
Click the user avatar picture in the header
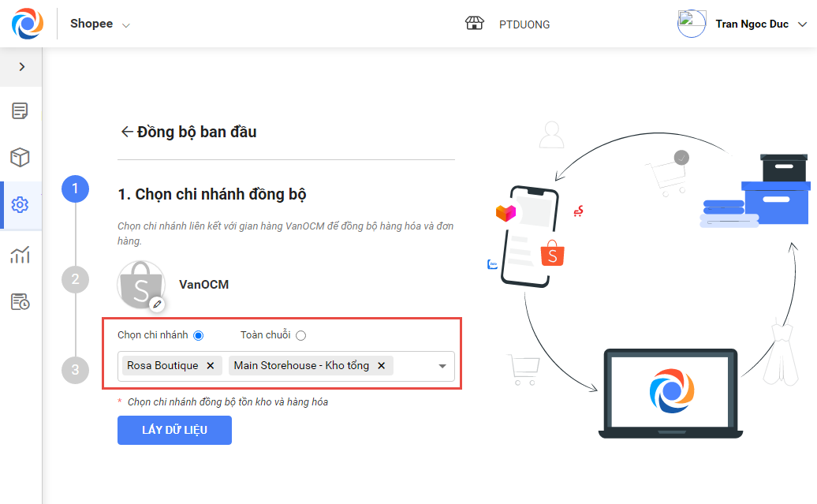click(692, 24)
